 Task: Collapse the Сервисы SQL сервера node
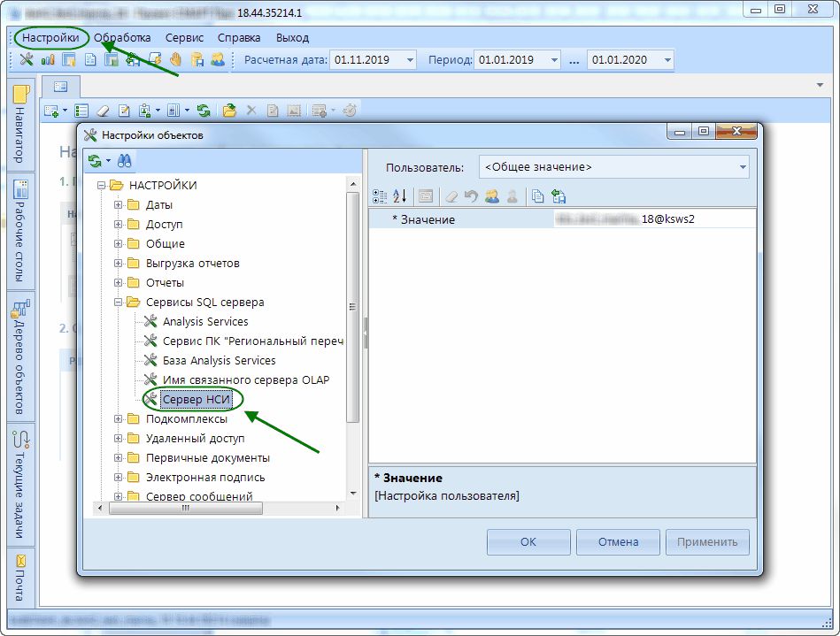pyautogui.click(x=118, y=302)
